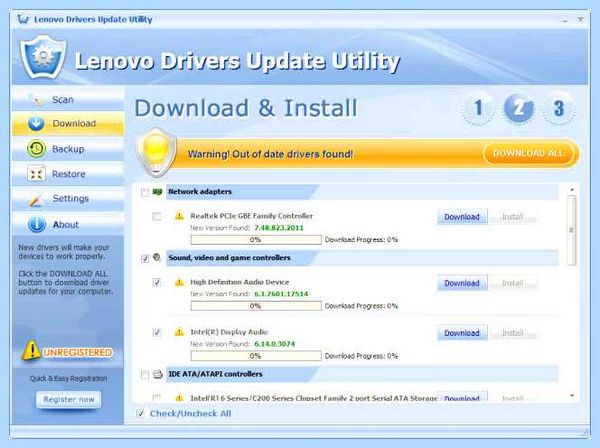The image size is (600, 448).
Task: Select the step 2 circle
Action: click(x=518, y=108)
